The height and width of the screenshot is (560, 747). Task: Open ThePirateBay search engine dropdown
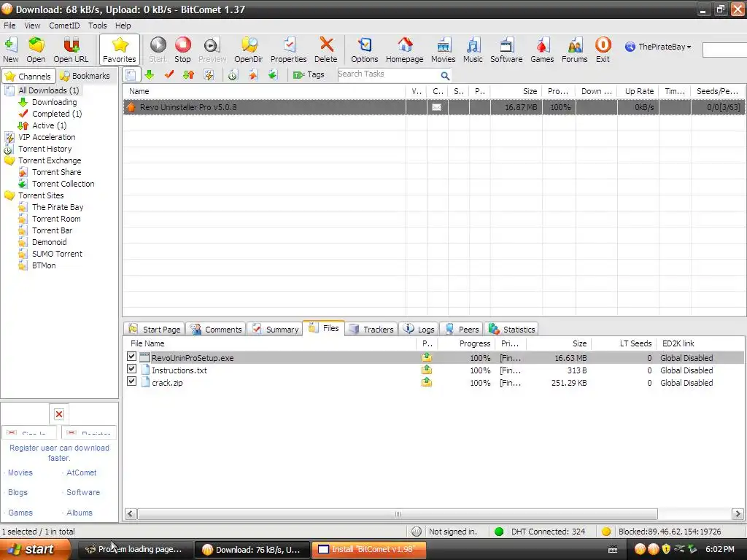tap(658, 47)
